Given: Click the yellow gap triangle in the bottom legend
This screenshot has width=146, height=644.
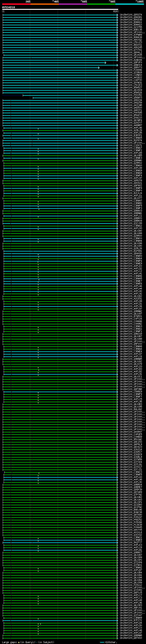Looking at the screenshot, I should [x=19, y=642].
